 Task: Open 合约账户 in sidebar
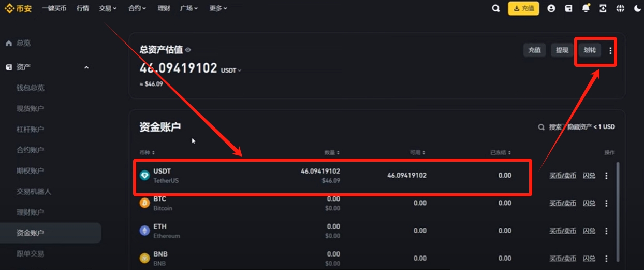pyautogui.click(x=31, y=150)
